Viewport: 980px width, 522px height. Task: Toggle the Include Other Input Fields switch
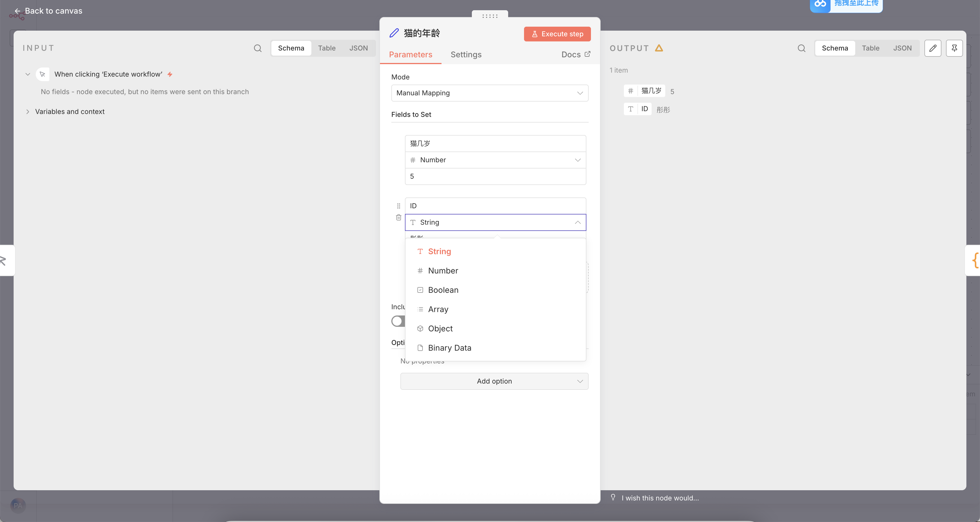397,321
